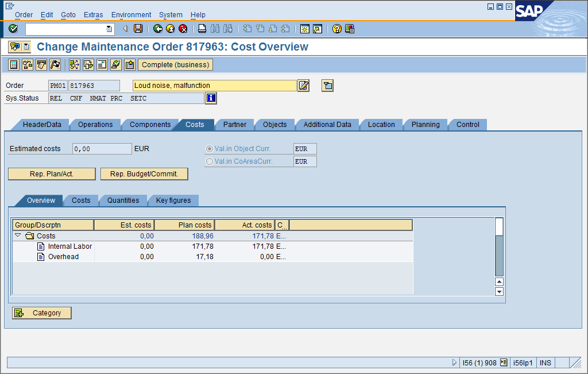Select the Val.in CoAreaCurr. radio button
The height and width of the screenshot is (374, 588).
pos(210,161)
